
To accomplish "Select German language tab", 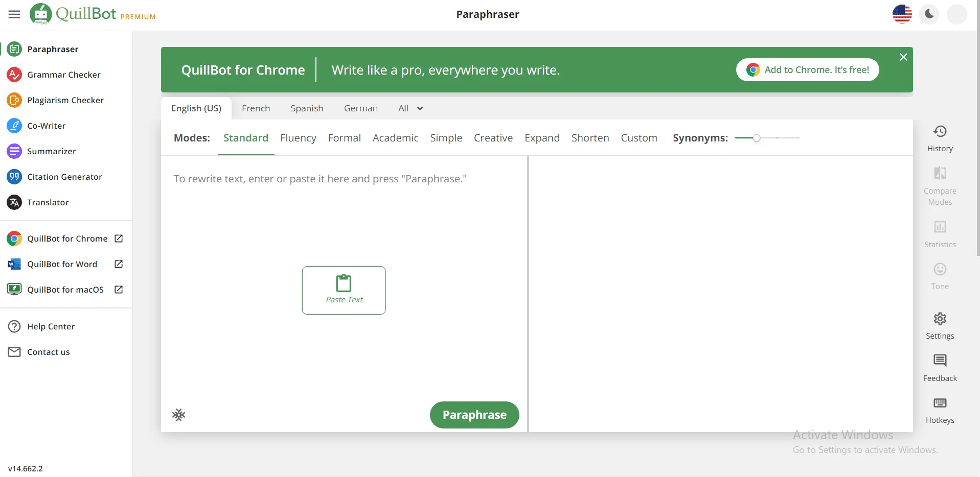I will [x=361, y=108].
